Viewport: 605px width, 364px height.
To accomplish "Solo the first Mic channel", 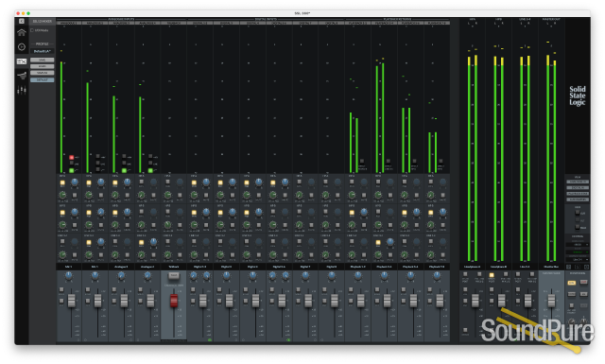I will click(x=61, y=289).
